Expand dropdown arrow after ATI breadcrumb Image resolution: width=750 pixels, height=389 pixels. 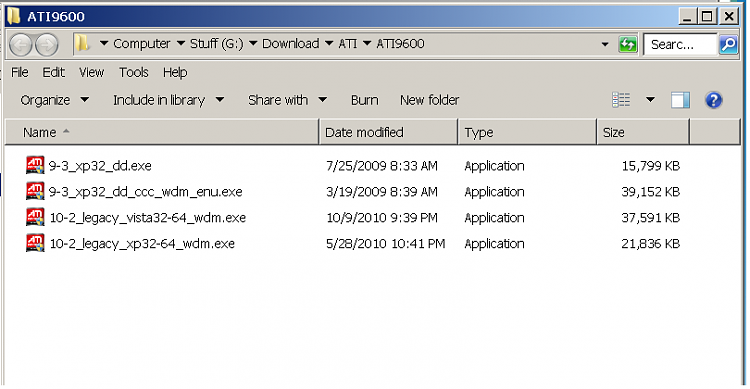coord(367,44)
